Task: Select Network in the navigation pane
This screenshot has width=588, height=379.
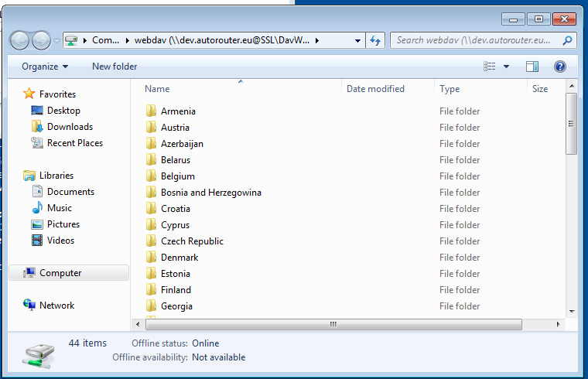Action: coord(49,306)
